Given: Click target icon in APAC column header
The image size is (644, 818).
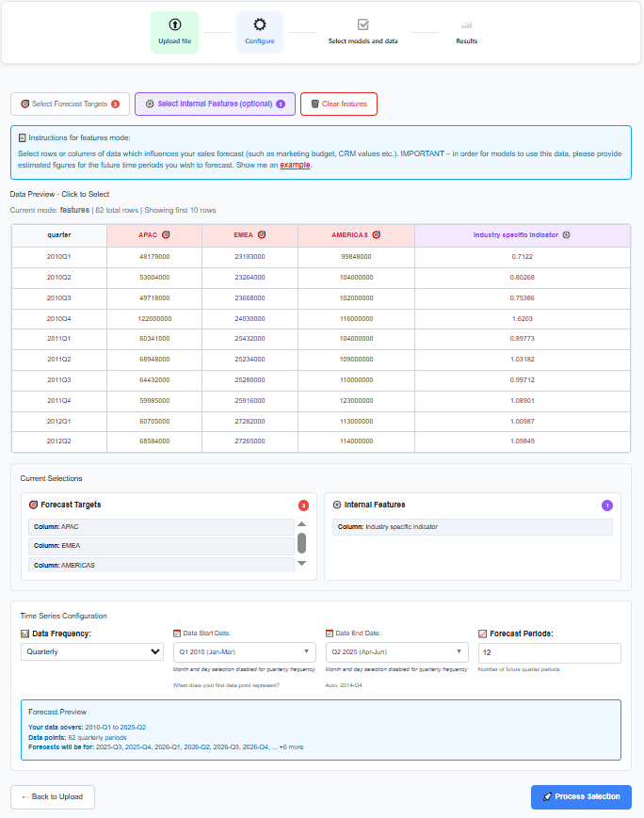Looking at the screenshot, I should pyautogui.click(x=166, y=234).
